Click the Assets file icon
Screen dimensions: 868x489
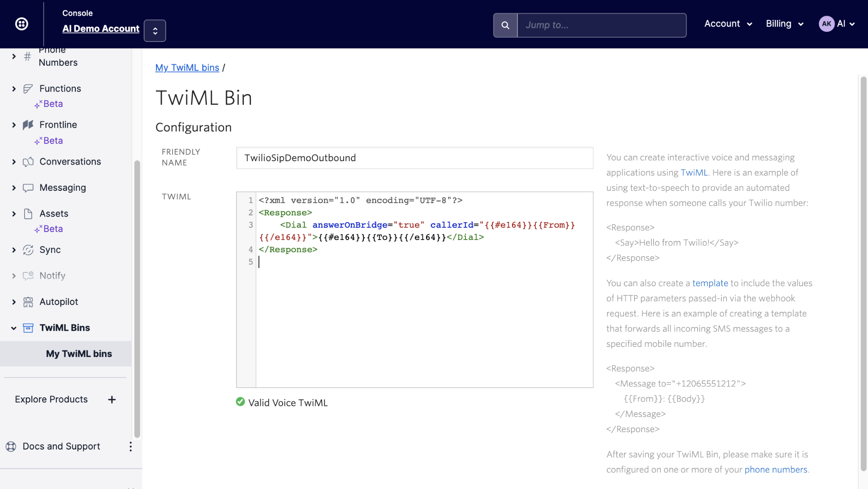point(28,214)
